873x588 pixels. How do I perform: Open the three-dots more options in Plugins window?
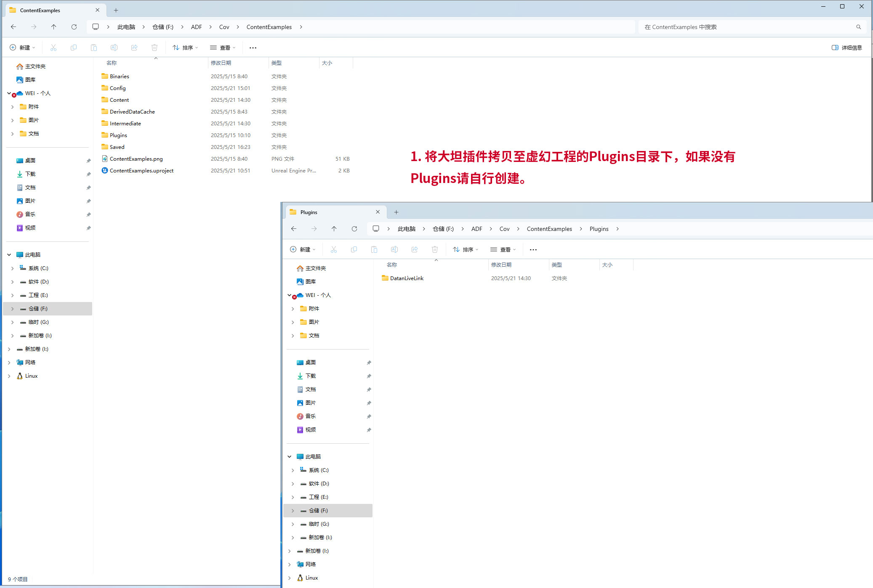pos(533,249)
